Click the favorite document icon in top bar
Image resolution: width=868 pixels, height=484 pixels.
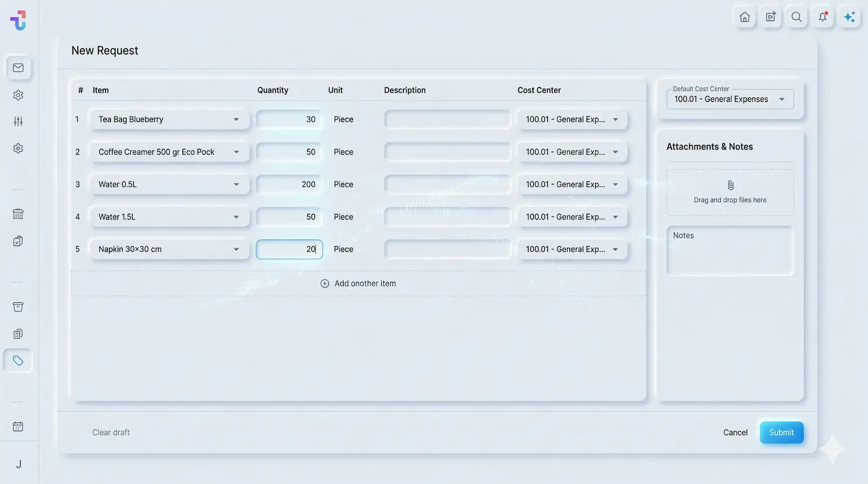pyautogui.click(x=771, y=17)
